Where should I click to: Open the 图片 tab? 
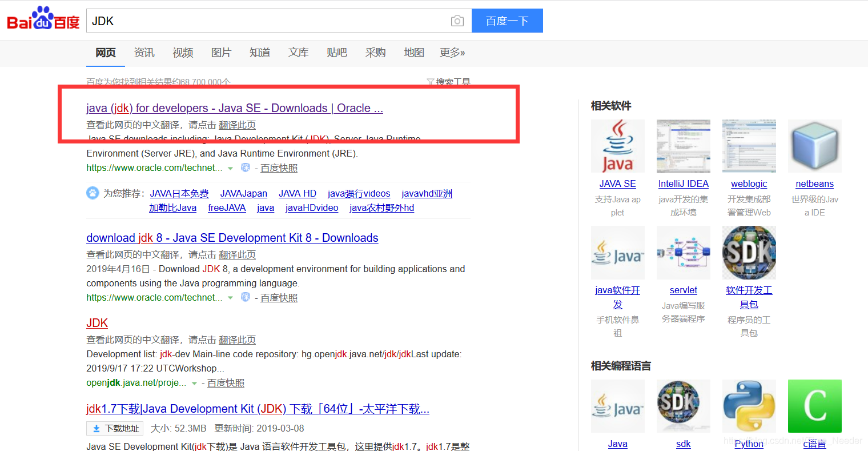tap(221, 53)
